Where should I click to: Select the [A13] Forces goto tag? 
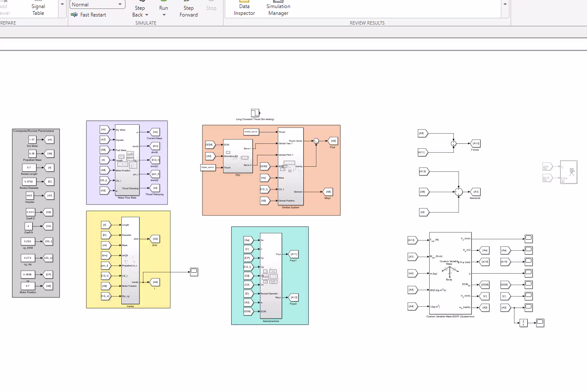click(x=475, y=143)
